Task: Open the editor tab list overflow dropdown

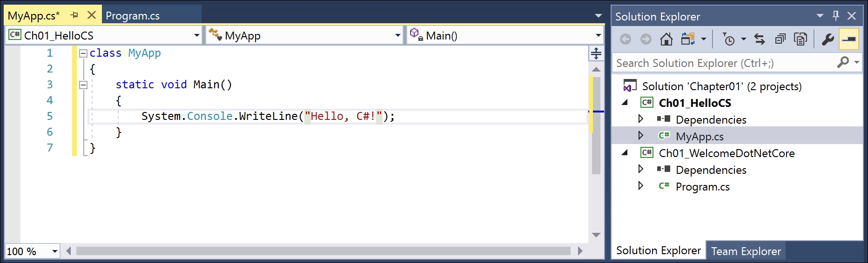Action: pos(598,16)
